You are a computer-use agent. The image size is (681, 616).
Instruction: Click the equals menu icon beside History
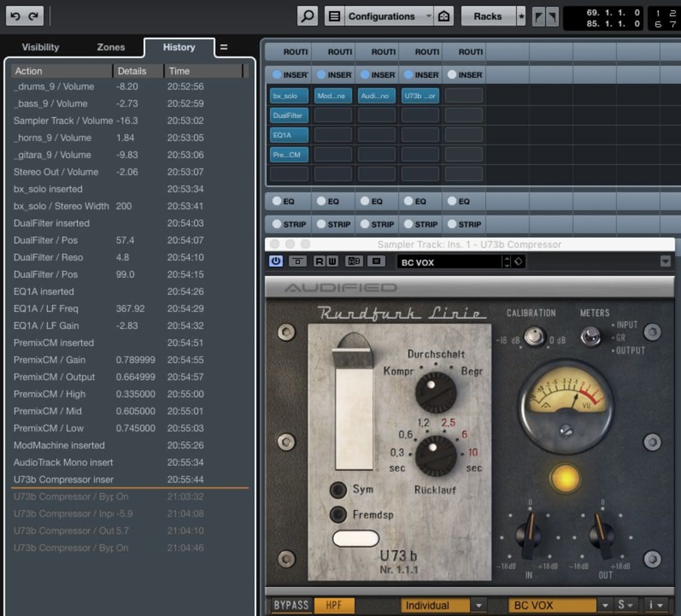[224, 47]
